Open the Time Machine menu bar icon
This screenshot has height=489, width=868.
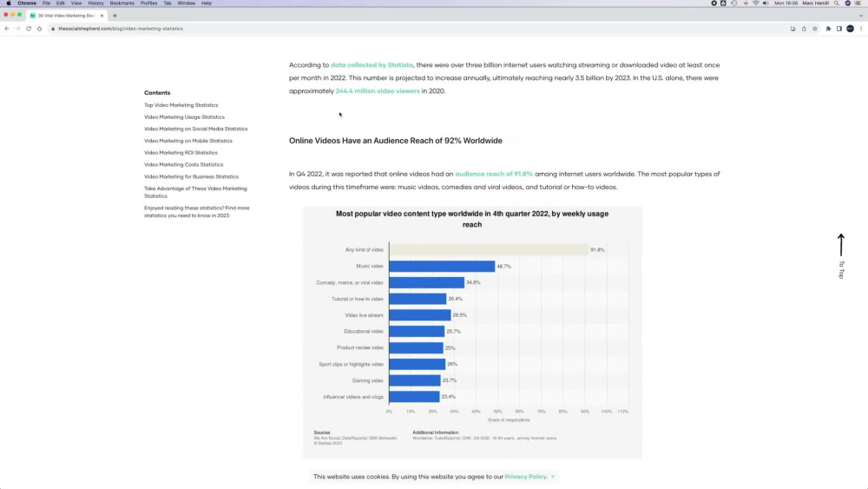[x=734, y=3]
